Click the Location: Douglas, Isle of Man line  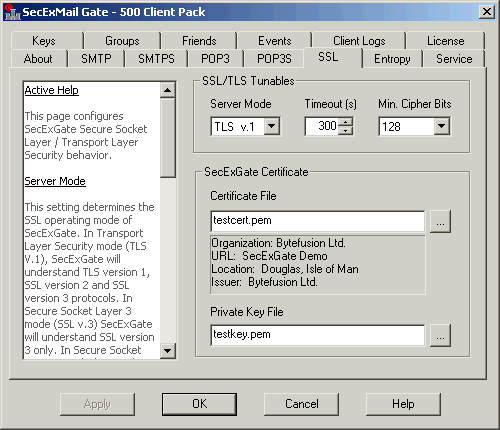tap(285, 269)
